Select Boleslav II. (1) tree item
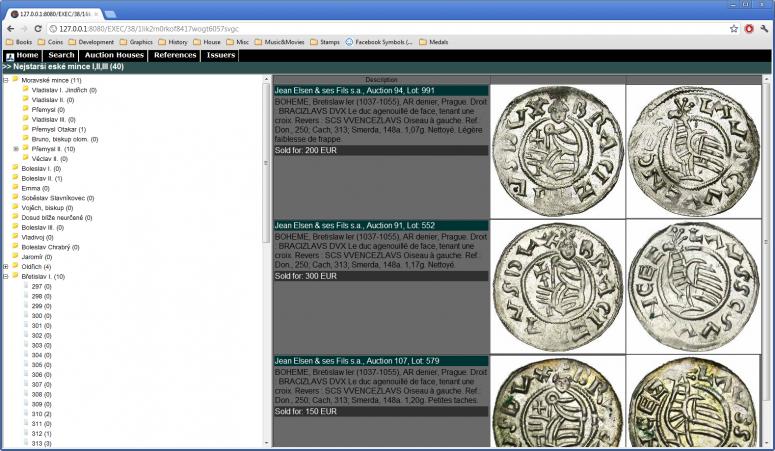The height and width of the screenshot is (451, 775). click(x=42, y=179)
